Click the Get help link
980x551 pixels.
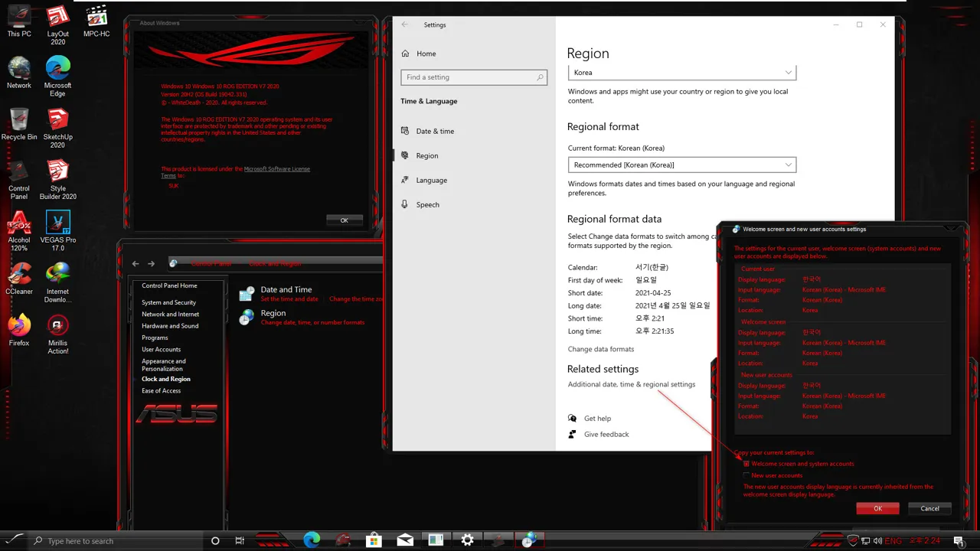coord(597,419)
